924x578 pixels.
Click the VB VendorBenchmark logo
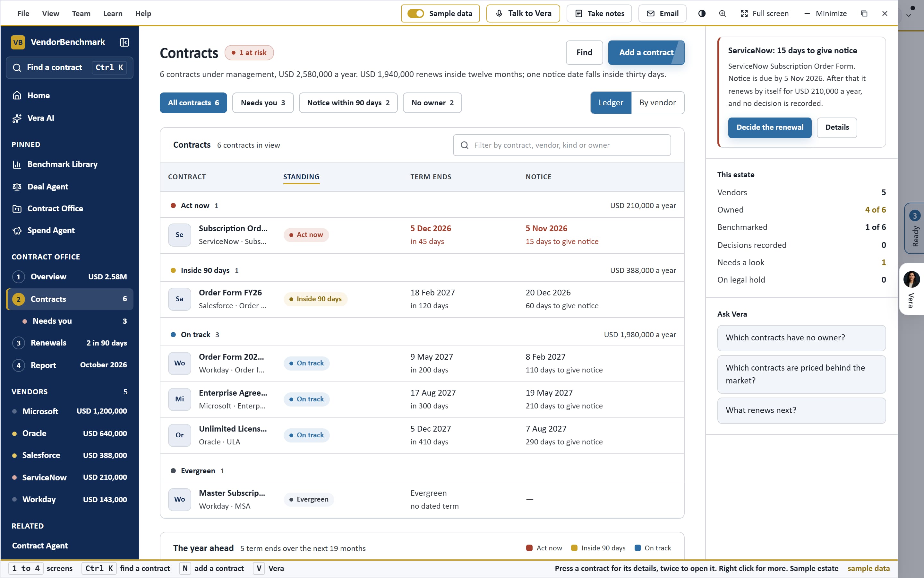(x=18, y=42)
